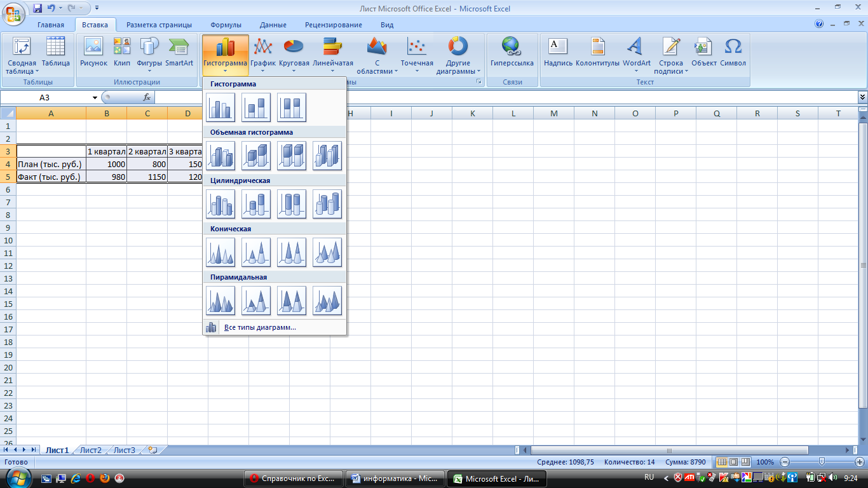
Task: Expand Другие диаграммы dropdown
Action: 458,56
